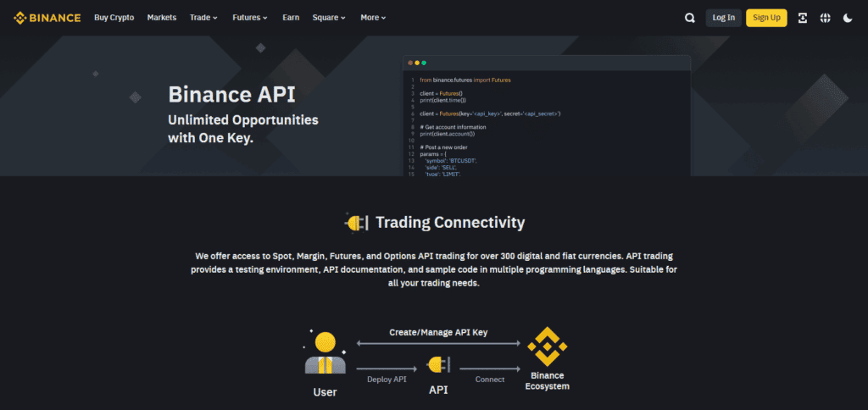Go to the Markets page
Screen dimensions: 868x410
(x=162, y=18)
